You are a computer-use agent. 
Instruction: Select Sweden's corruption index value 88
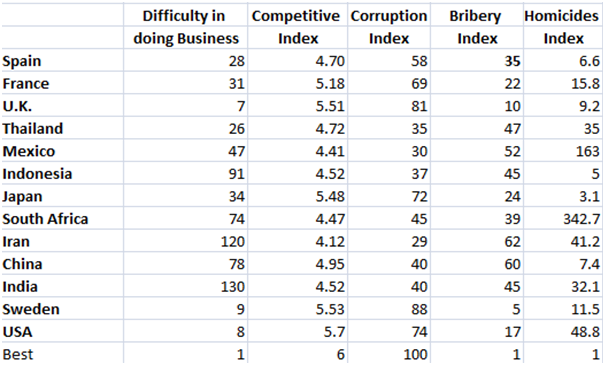click(x=389, y=309)
